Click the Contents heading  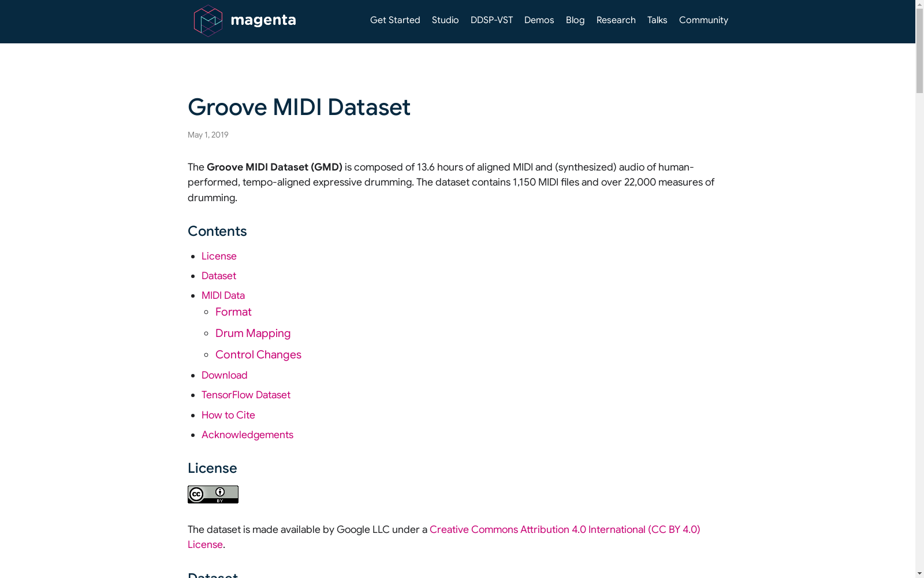217,231
